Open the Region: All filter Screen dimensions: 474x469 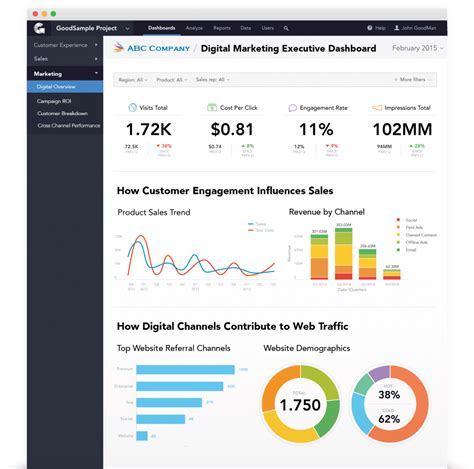tap(133, 80)
